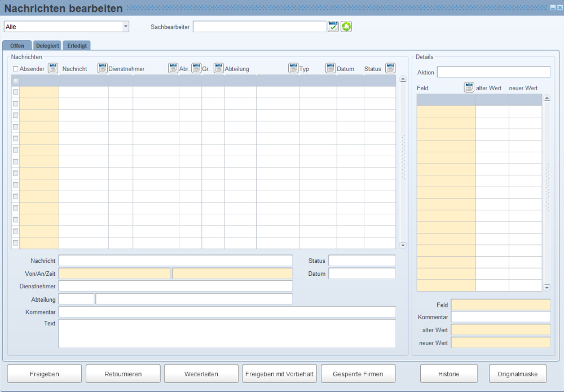The height and width of the screenshot is (392, 564).
Task: Toggle the Absender header checkbox
Action: tap(15, 69)
